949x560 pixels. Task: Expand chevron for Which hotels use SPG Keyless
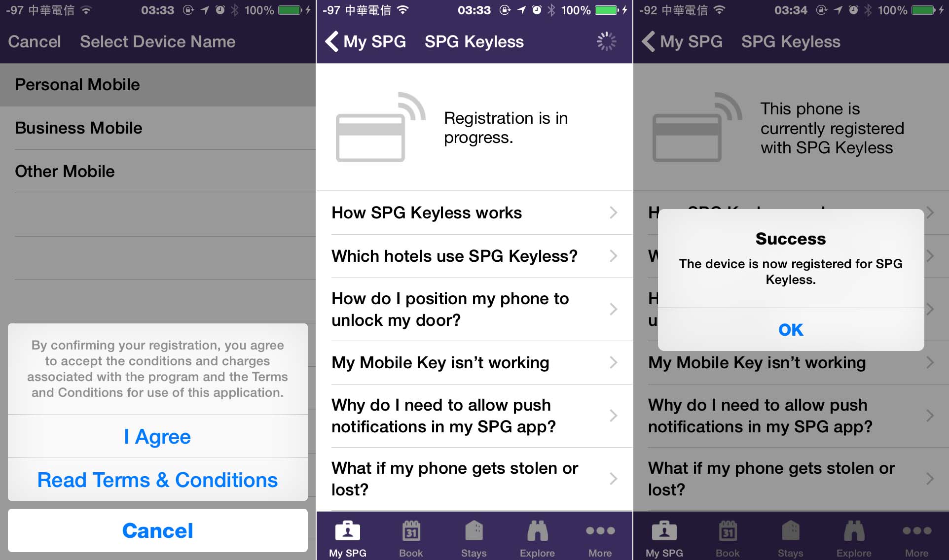[613, 256]
